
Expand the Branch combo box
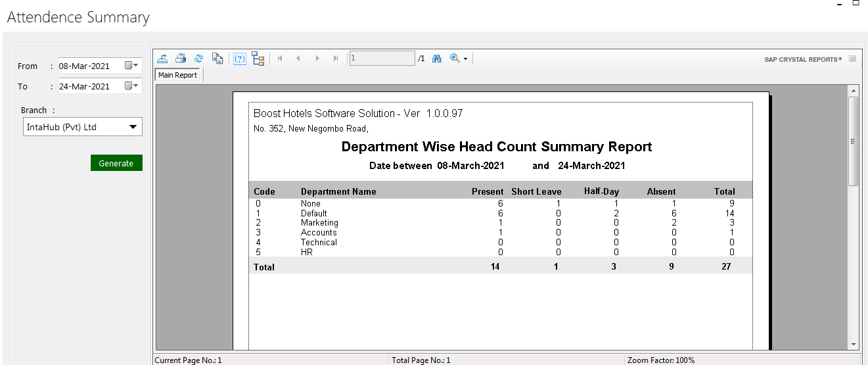click(133, 127)
